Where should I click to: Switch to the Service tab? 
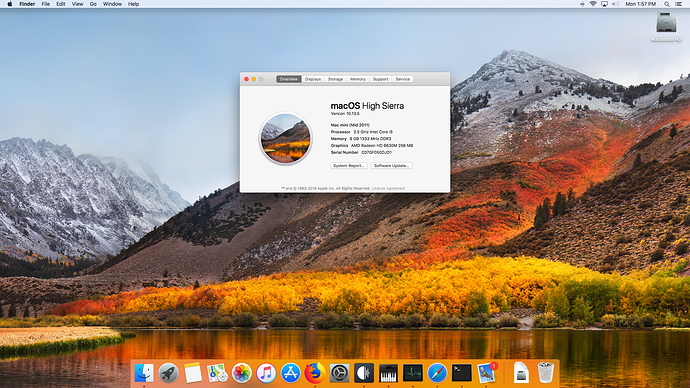tap(403, 79)
